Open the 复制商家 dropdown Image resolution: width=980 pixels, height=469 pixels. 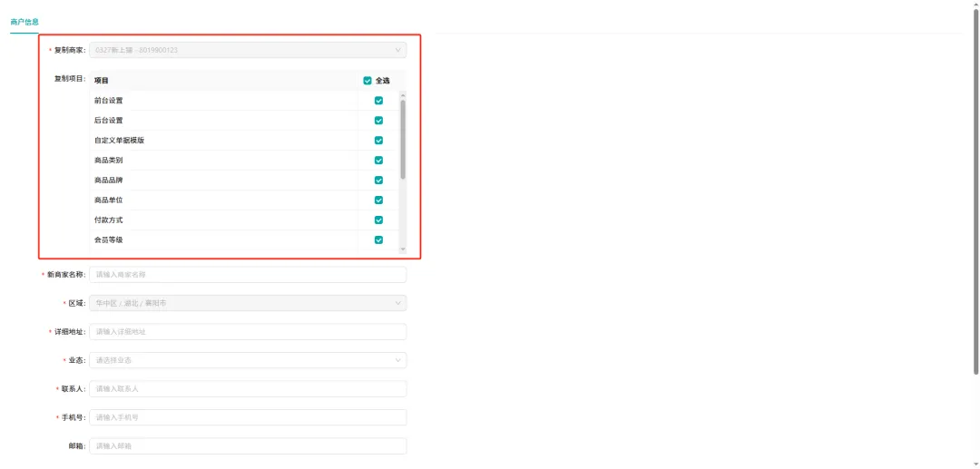(247, 50)
